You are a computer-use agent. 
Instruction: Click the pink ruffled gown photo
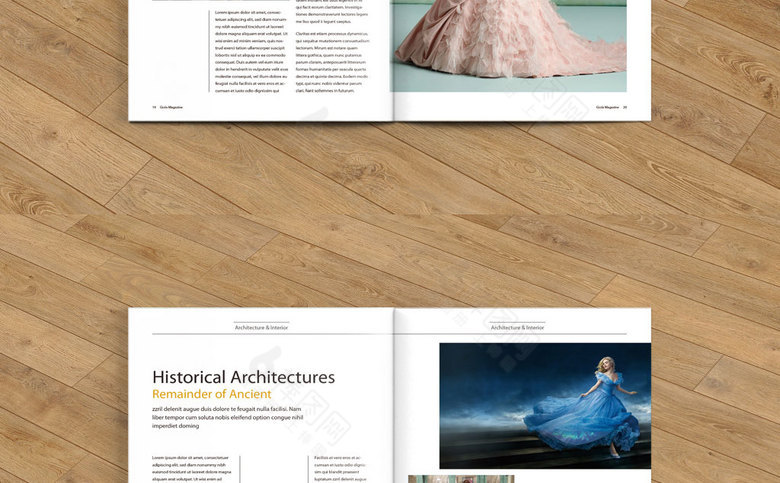coord(509,46)
